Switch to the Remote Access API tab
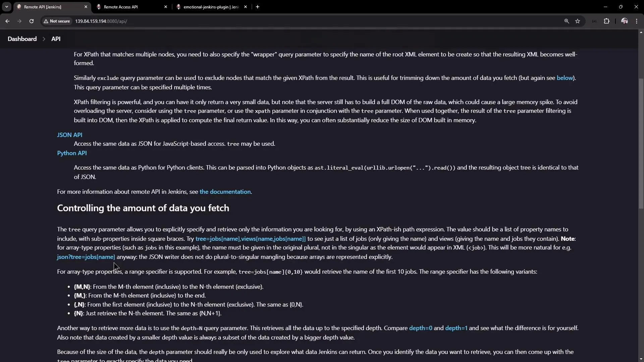 [x=121, y=7]
